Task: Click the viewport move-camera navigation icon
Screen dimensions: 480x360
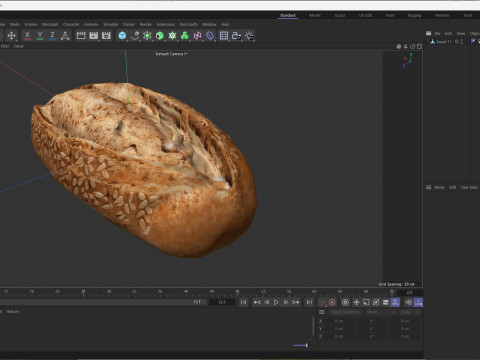Action: point(399,46)
